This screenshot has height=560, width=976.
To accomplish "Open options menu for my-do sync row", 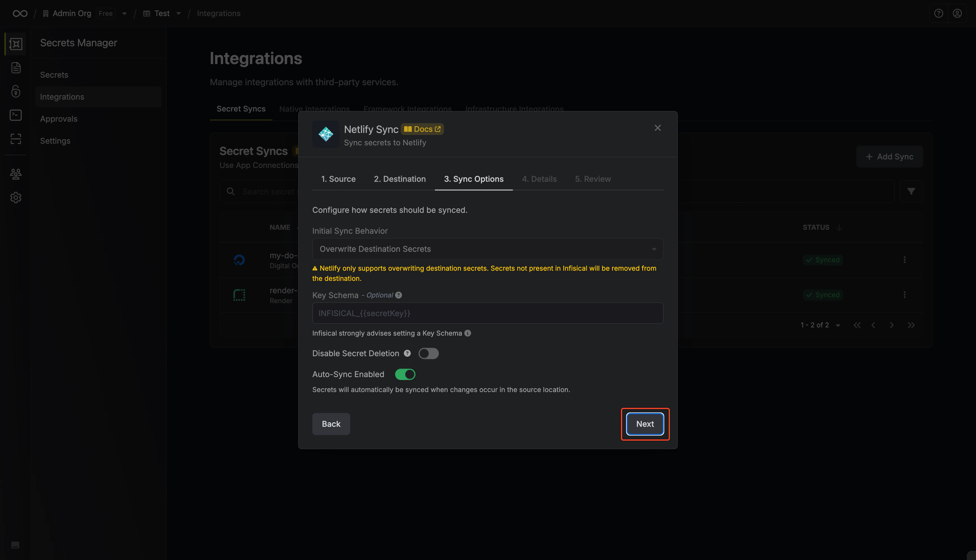I will [x=905, y=260].
